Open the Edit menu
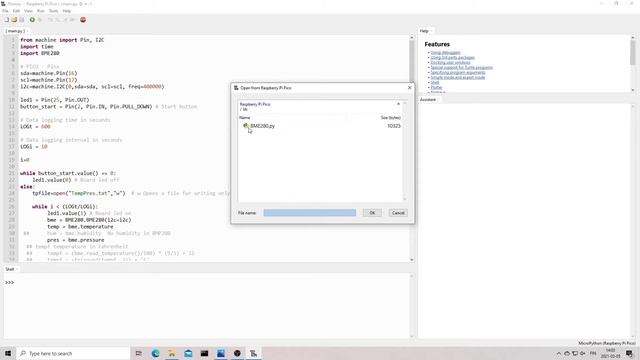The width and height of the screenshot is (640, 360). point(16,11)
